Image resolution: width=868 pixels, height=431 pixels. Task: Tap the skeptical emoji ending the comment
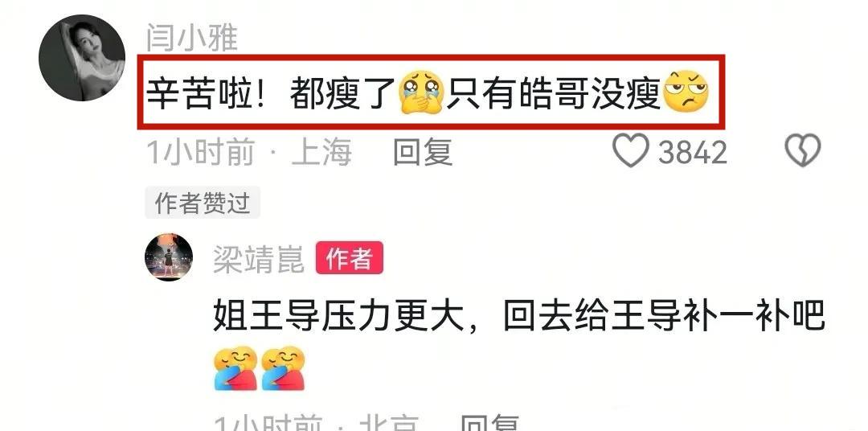686,92
